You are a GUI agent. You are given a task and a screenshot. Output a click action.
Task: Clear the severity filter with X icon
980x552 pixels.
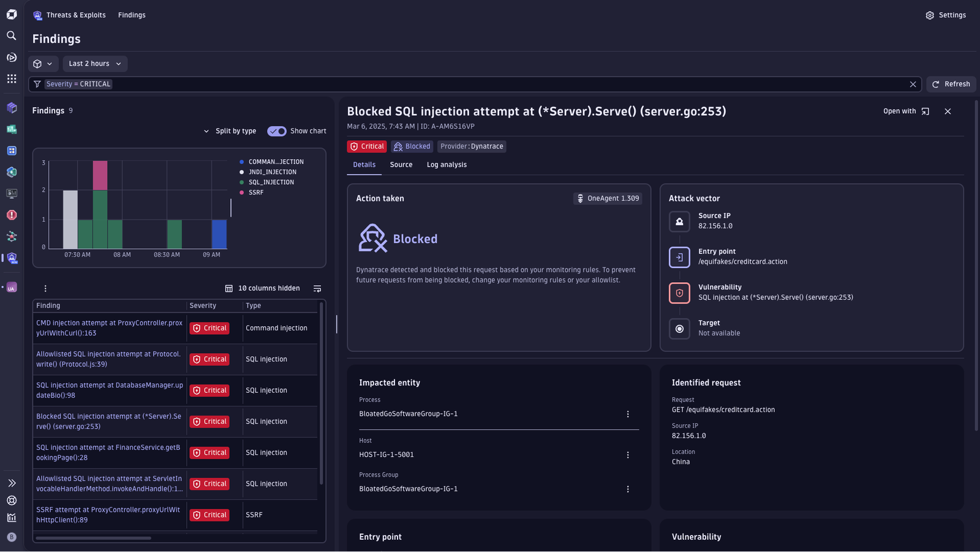(x=913, y=84)
